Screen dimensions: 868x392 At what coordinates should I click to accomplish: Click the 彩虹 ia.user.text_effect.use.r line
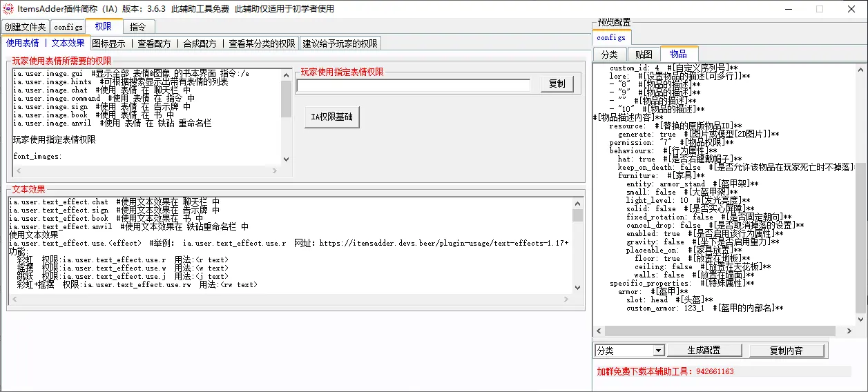pos(122,259)
